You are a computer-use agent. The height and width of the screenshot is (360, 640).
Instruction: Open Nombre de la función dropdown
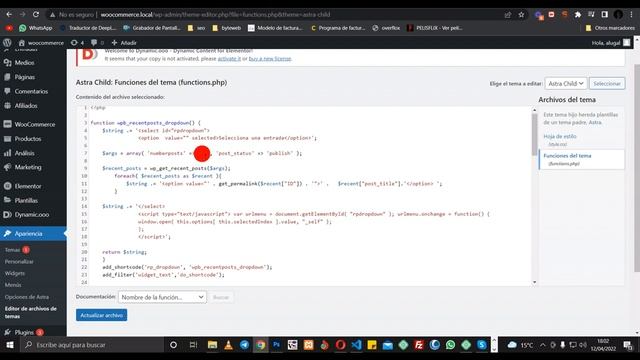pos(162,297)
